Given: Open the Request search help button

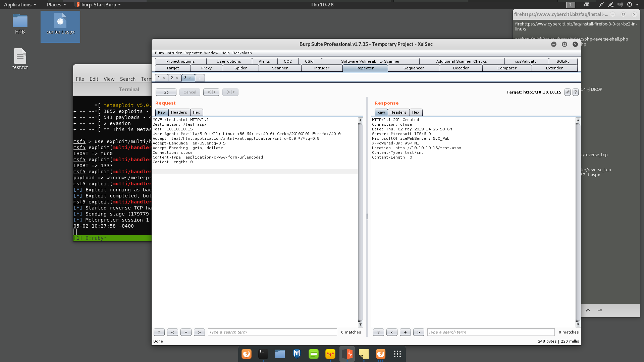Looking at the screenshot, I should click(x=159, y=332).
